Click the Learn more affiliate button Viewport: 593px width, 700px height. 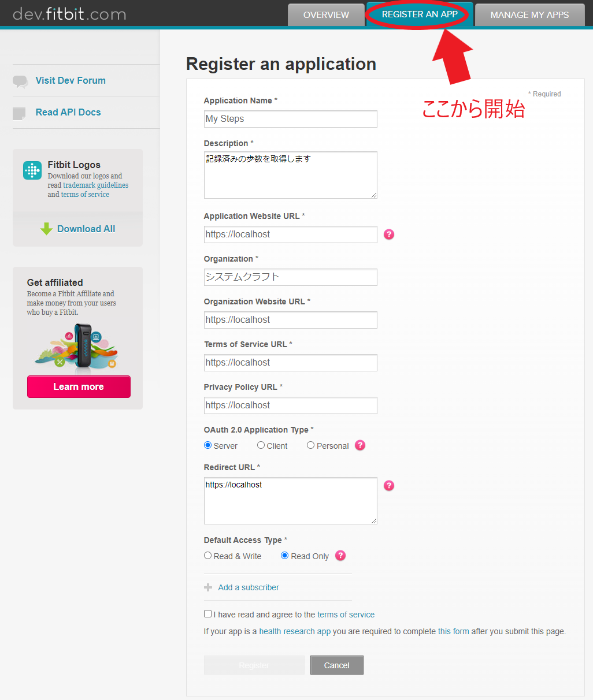point(78,386)
